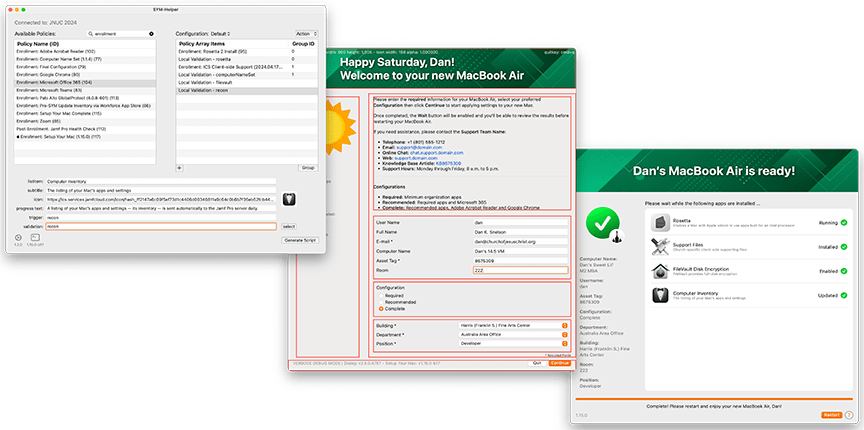Click the Restart button
The image size is (864, 430).
831,415
